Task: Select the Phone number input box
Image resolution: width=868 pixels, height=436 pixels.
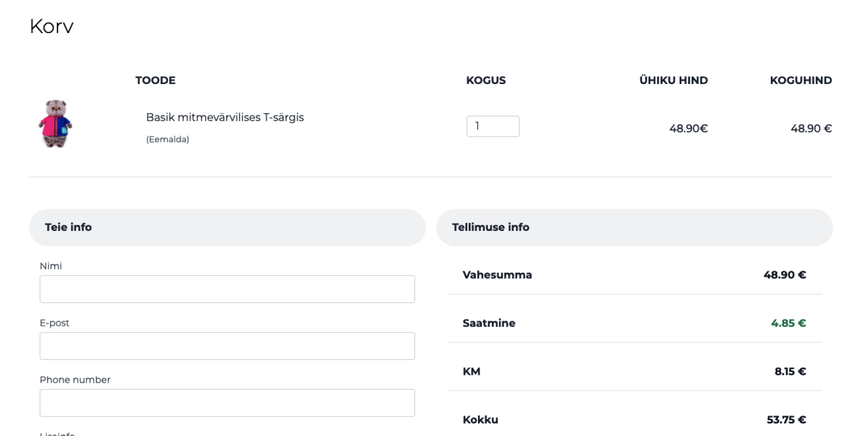Action: point(227,403)
